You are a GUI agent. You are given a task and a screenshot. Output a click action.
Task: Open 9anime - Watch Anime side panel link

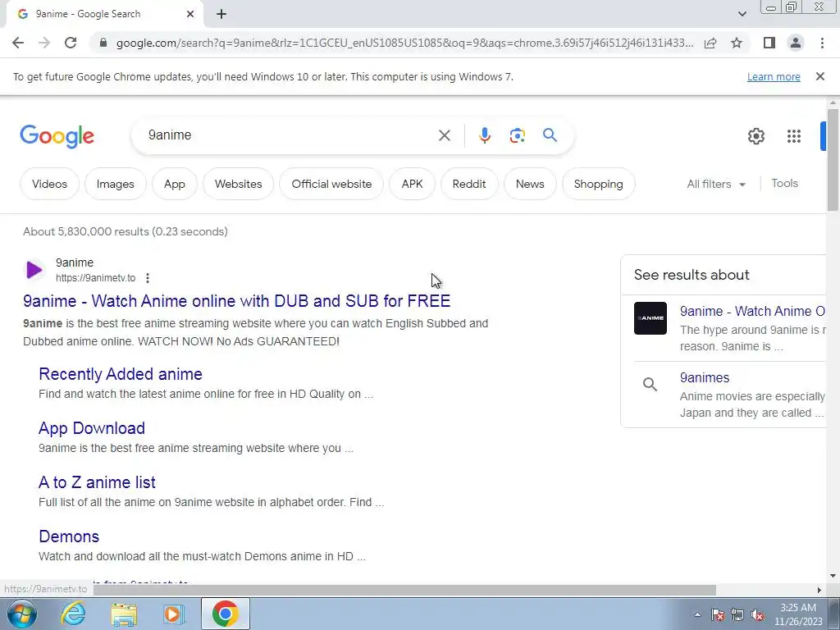click(x=752, y=311)
